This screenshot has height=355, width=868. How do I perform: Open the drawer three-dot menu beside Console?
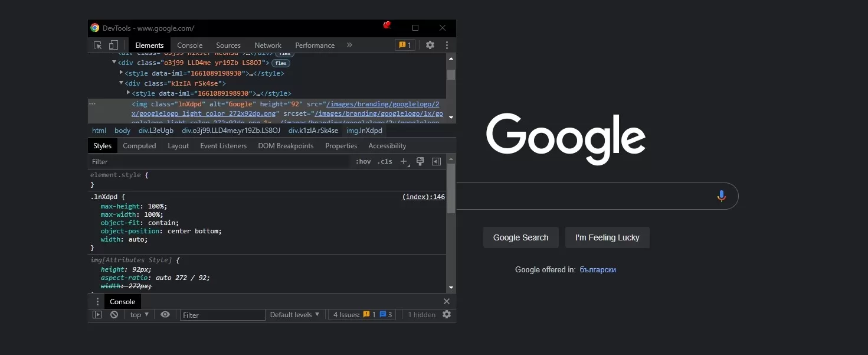coord(98,301)
